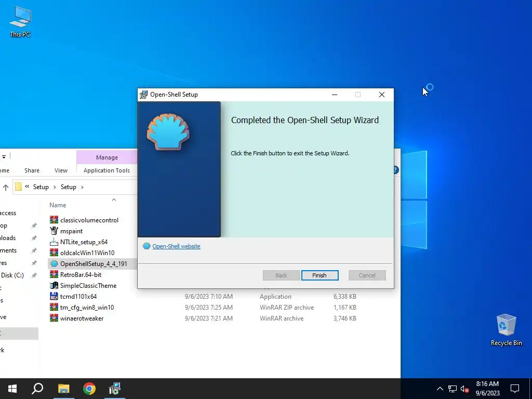Sort files by Name column header
532x399 pixels.
[58, 205]
